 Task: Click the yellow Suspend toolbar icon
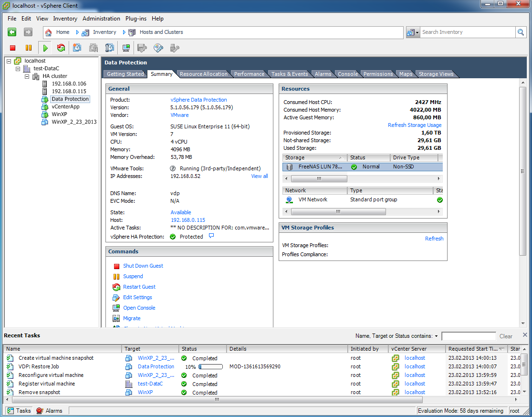tap(29, 48)
